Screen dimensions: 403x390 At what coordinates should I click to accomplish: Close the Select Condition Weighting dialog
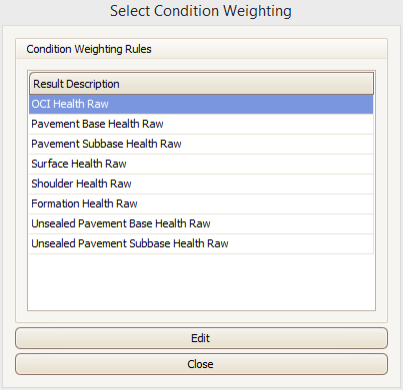201,364
